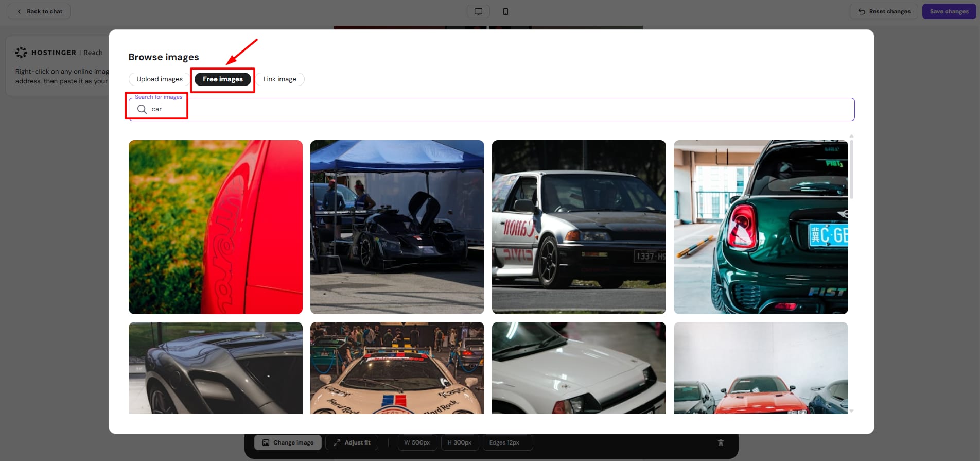Switch to mobile preview icon
Image resolution: width=980 pixels, height=461 pixels.
point(505,11)
